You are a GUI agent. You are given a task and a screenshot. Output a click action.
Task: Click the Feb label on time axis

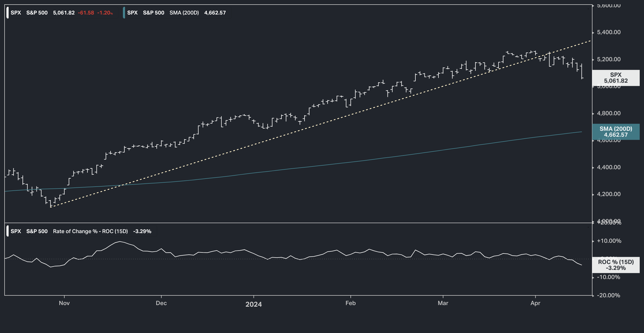350,303
